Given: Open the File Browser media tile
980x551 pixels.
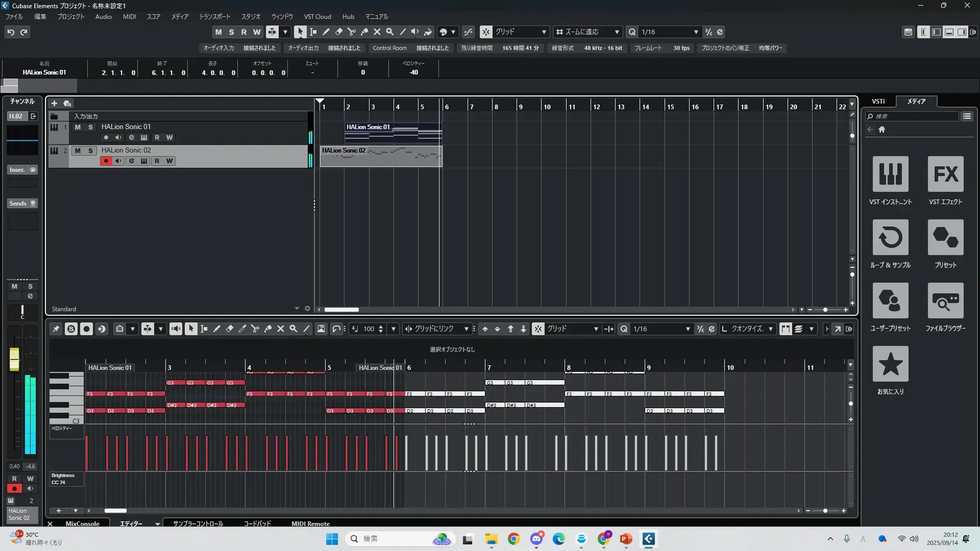Looking at the screenshot, I should click(x=945, y=300).
